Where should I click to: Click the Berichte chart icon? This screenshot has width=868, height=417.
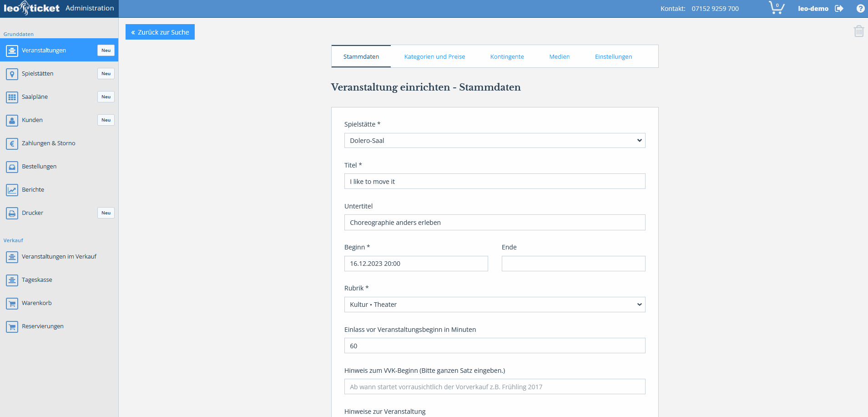click(12, 190)
